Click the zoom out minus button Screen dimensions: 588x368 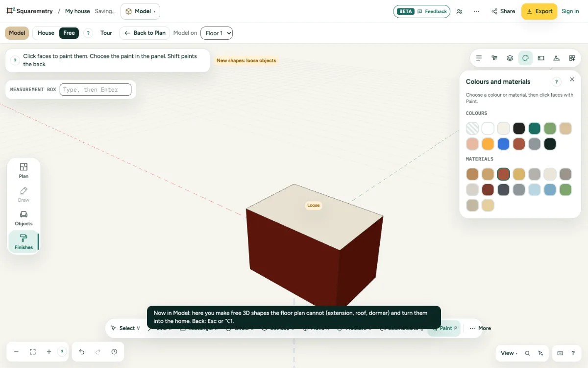[16, 352]
